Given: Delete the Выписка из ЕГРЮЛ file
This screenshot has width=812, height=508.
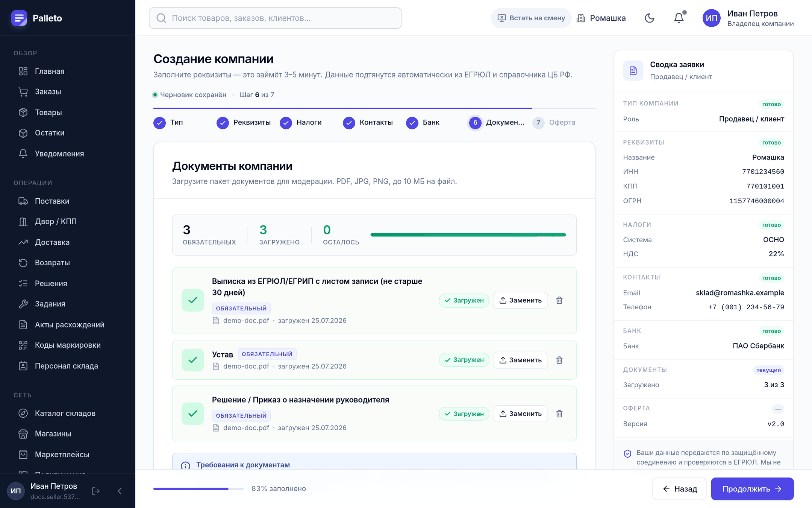Looking at the screenshot, I should point(559,300).
